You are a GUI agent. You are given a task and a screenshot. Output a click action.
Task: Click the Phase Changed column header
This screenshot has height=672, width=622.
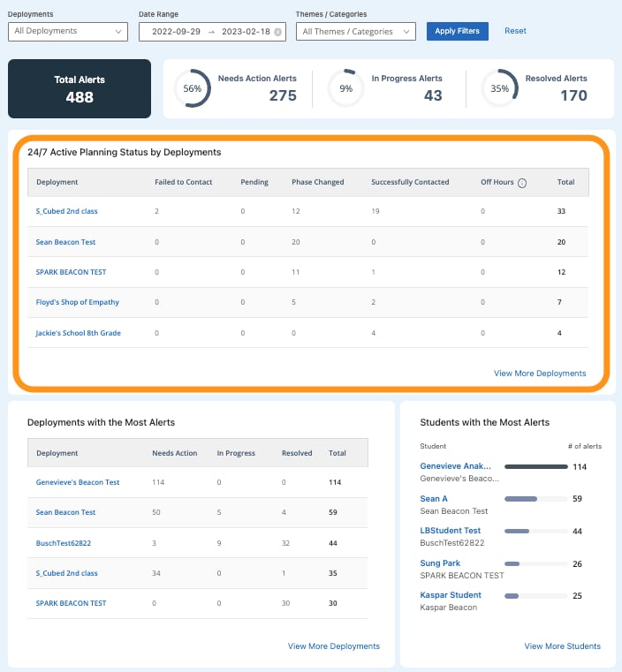point(318,182)
